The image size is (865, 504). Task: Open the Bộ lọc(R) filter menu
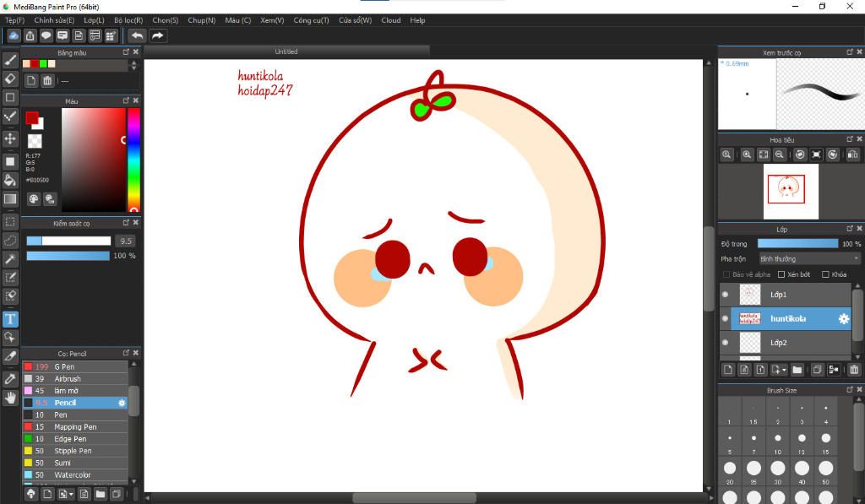(128, 20)
